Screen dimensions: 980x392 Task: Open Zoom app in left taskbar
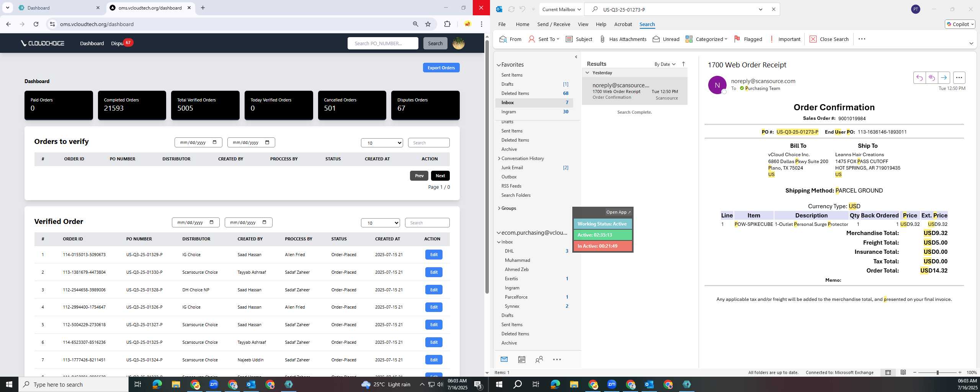(x=214, y=384)
